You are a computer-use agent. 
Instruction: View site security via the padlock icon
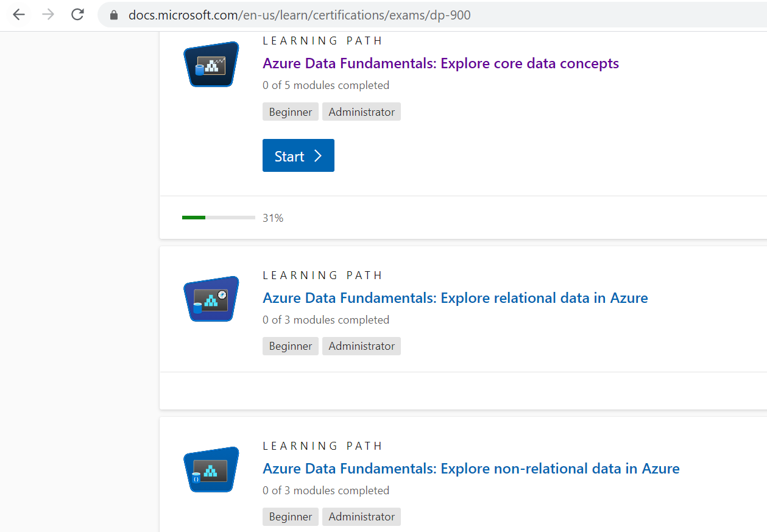click(113, 15)
